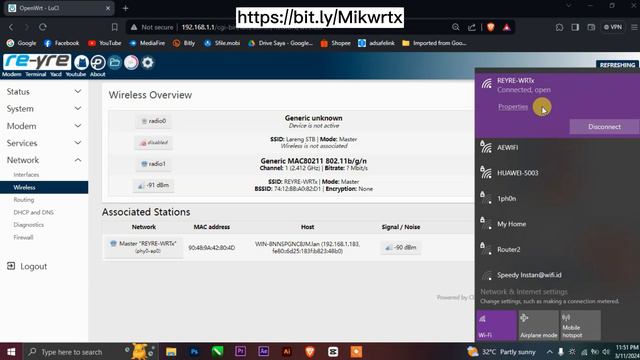The width and height of the screenshot is (640, 360).
Task: Toggle the browser sidebar panel icon
Action: [575, 27]
